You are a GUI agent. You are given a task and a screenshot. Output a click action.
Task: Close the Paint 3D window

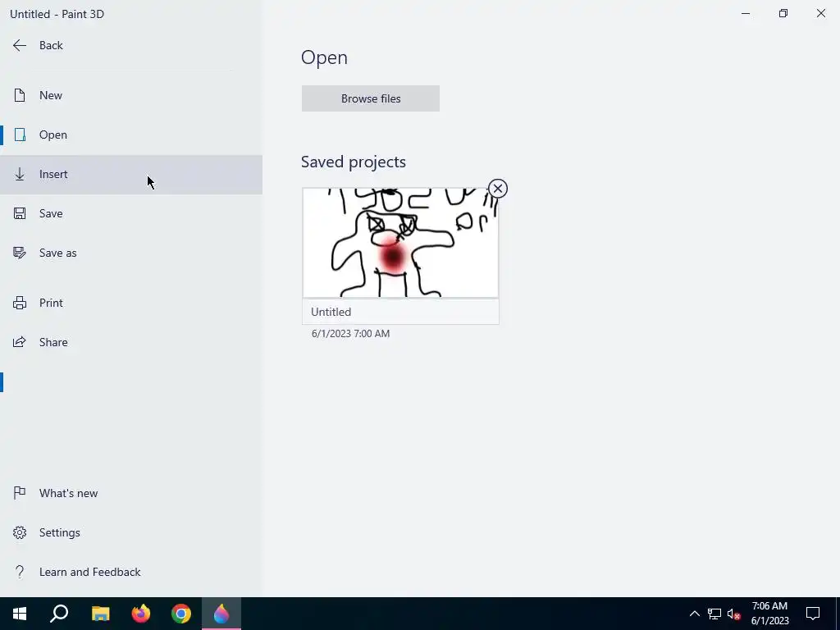[x=820, y=13]
